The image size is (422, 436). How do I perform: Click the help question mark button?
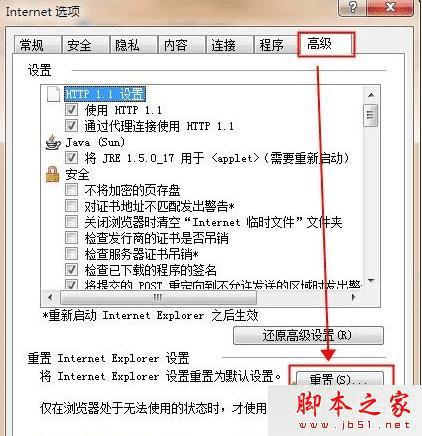point(353,7)
